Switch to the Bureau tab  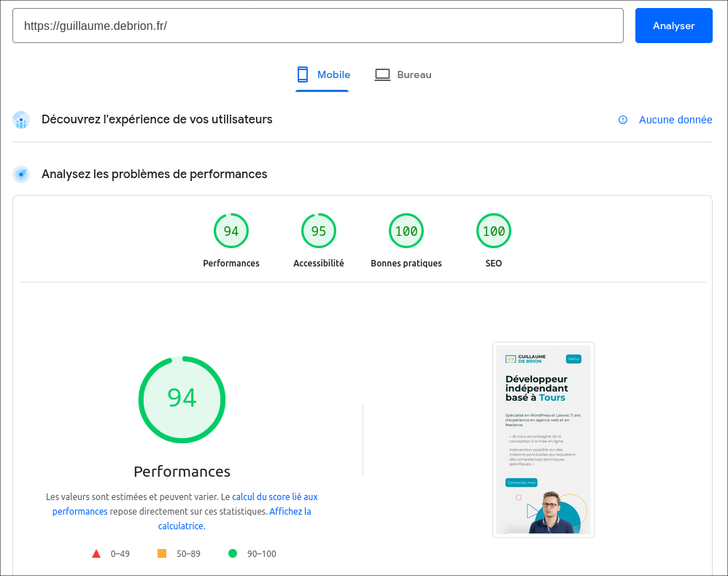pos(403,74)
